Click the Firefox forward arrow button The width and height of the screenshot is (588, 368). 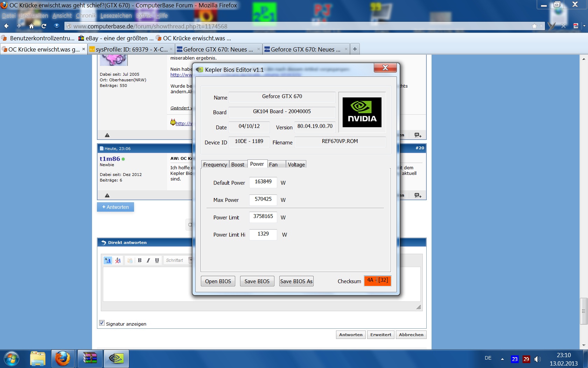pos(19,26)
